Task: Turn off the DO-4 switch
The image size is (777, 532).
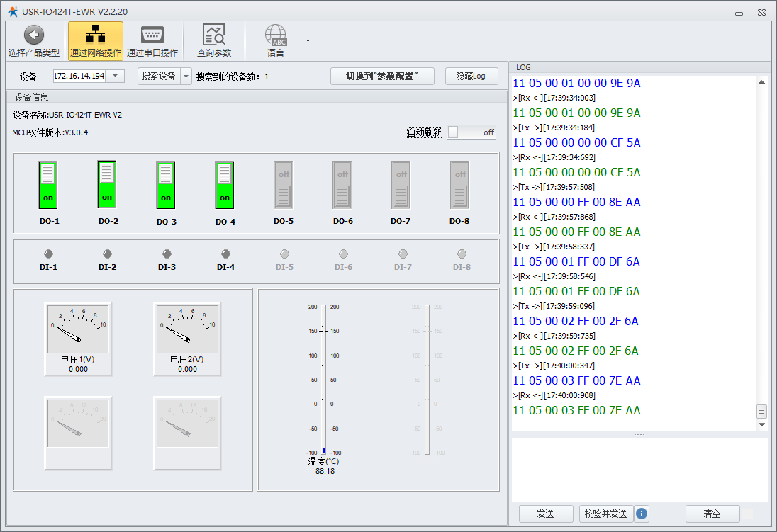Action: click(225, 185)
